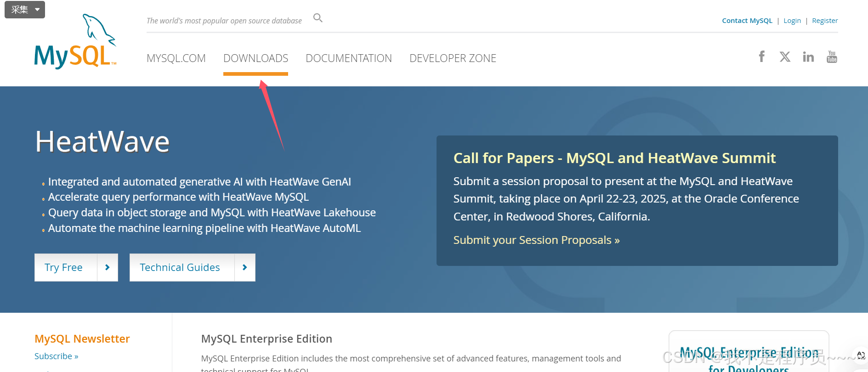Expand the 采集 dropdown button
This screenshot has height=372, width=868.
25,9
